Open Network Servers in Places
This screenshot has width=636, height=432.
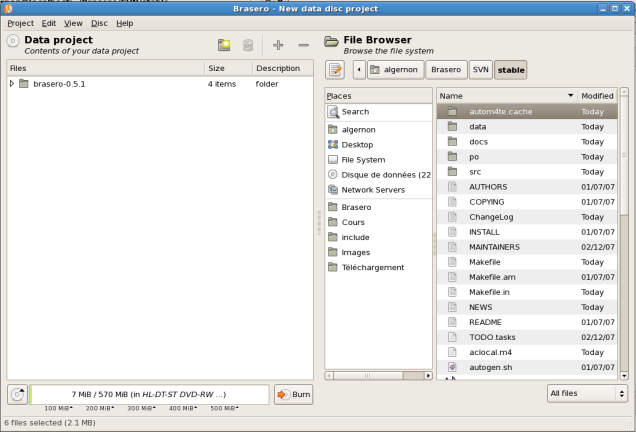[x=378, y=190]
